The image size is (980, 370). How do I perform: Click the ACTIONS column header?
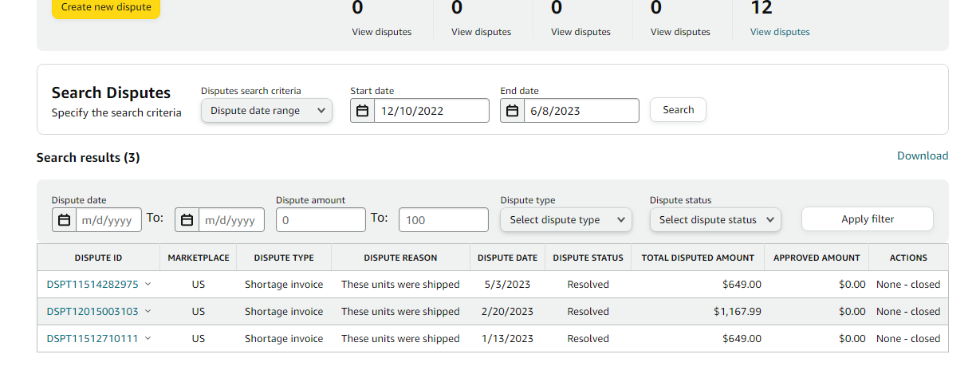(908, 258)
